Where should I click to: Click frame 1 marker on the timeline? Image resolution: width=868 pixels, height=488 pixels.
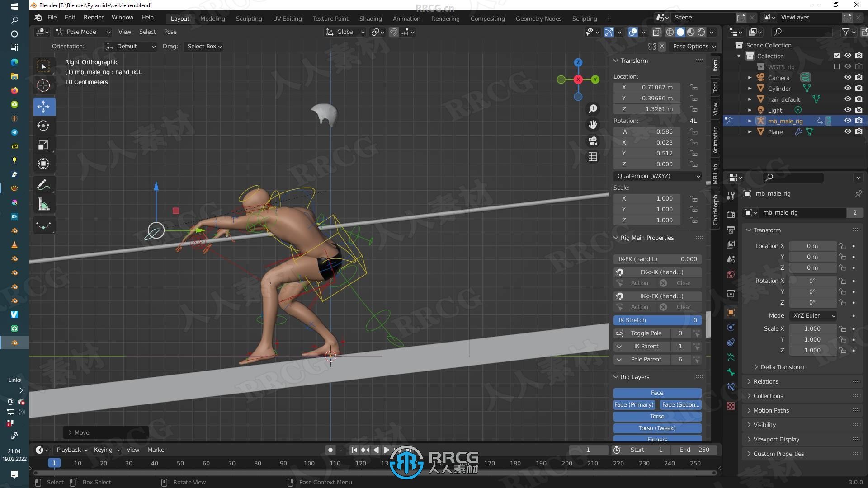coord(54,463)
